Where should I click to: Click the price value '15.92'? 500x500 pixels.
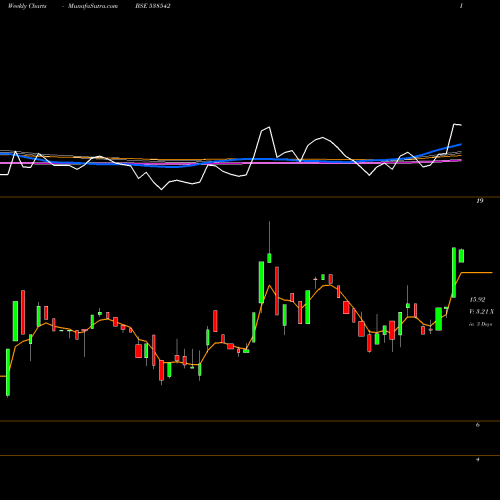[x=477, y=300]
